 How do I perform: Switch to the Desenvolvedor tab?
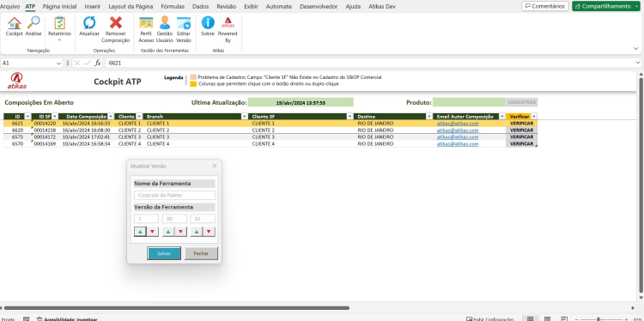click(x=319, y=7)
